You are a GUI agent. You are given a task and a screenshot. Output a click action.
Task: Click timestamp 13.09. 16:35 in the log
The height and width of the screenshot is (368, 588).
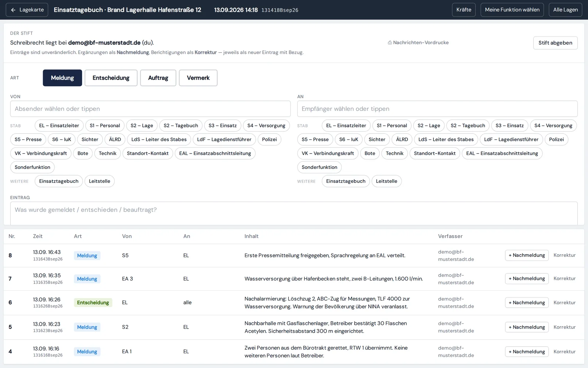click(x=47, y=275)
